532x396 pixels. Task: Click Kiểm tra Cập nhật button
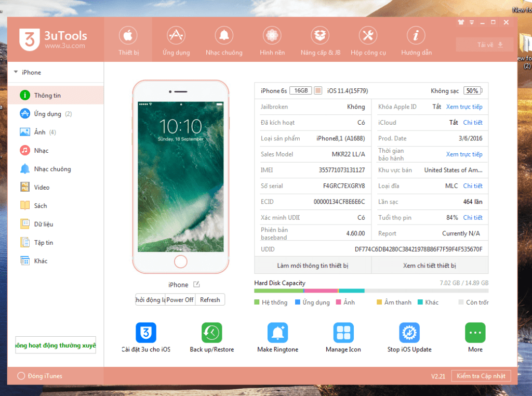click(481, 376)
